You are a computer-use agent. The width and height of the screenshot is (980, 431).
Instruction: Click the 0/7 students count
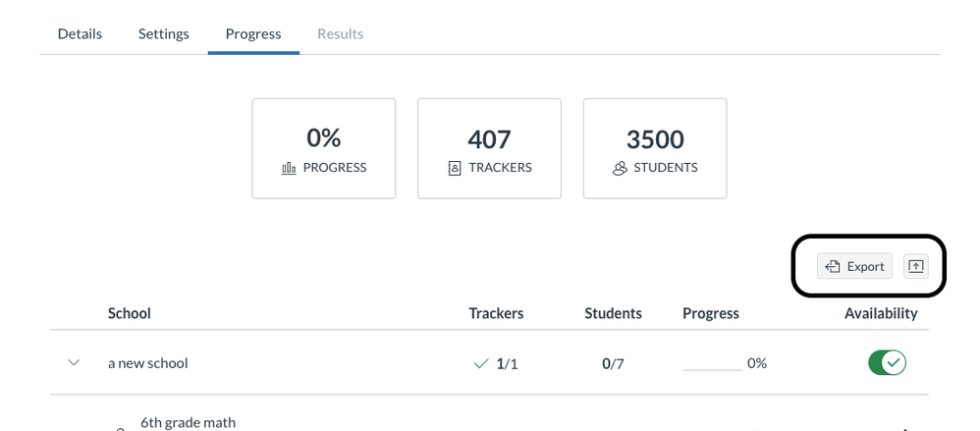point(613,363)
